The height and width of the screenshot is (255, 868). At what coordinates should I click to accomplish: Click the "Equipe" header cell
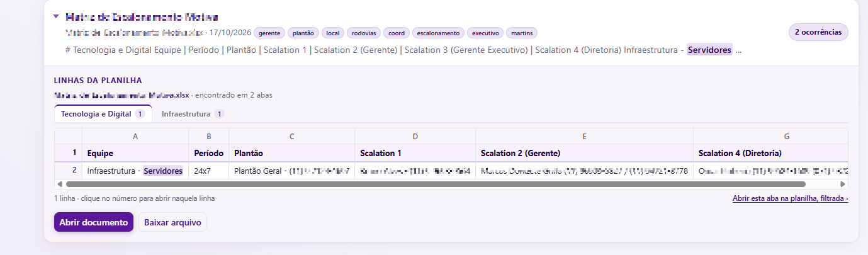(x=135, y=153)
